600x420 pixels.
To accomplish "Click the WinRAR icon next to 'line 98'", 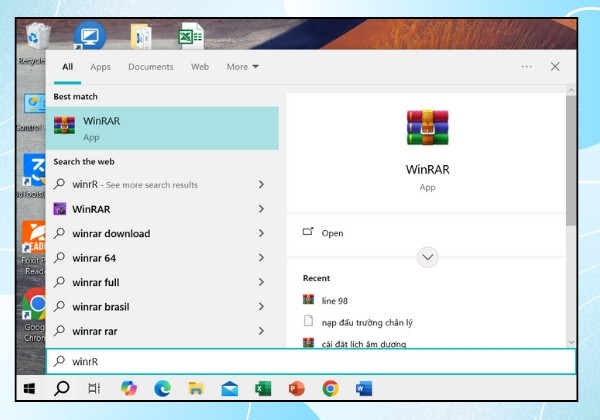I will click(x=308, y=299).
